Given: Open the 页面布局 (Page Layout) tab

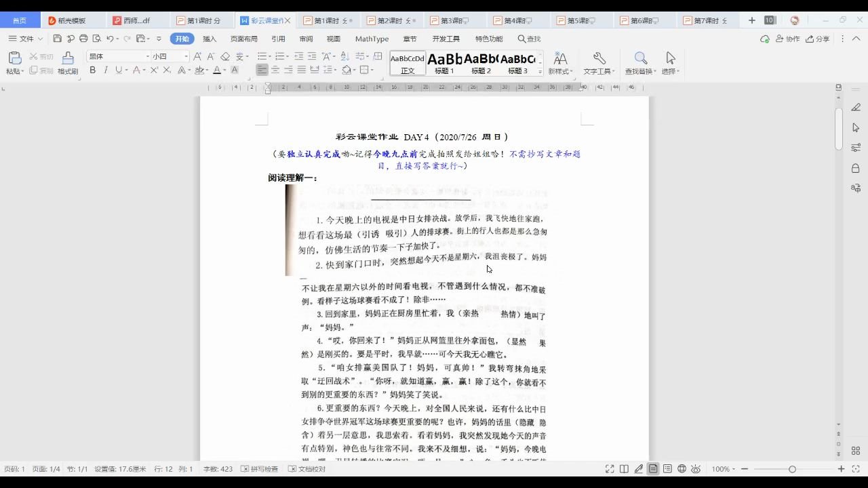Looking at the screenshot, I should [244, 39].
